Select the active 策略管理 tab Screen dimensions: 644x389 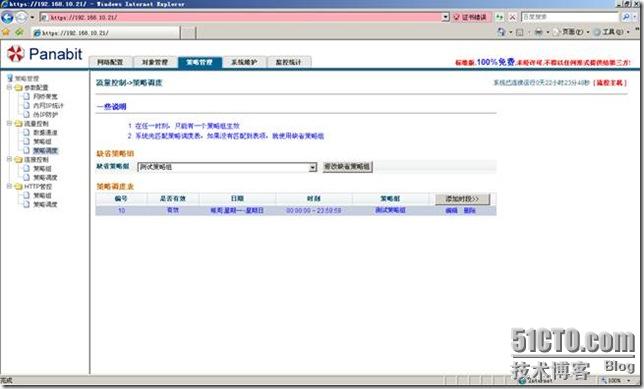(200, 62)
